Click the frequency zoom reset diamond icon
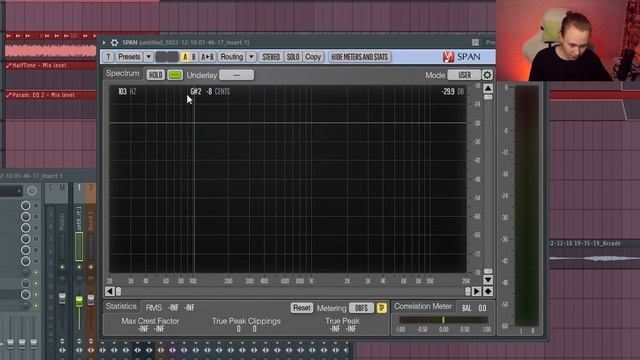640x360 pixels. (x=488, y=291)
